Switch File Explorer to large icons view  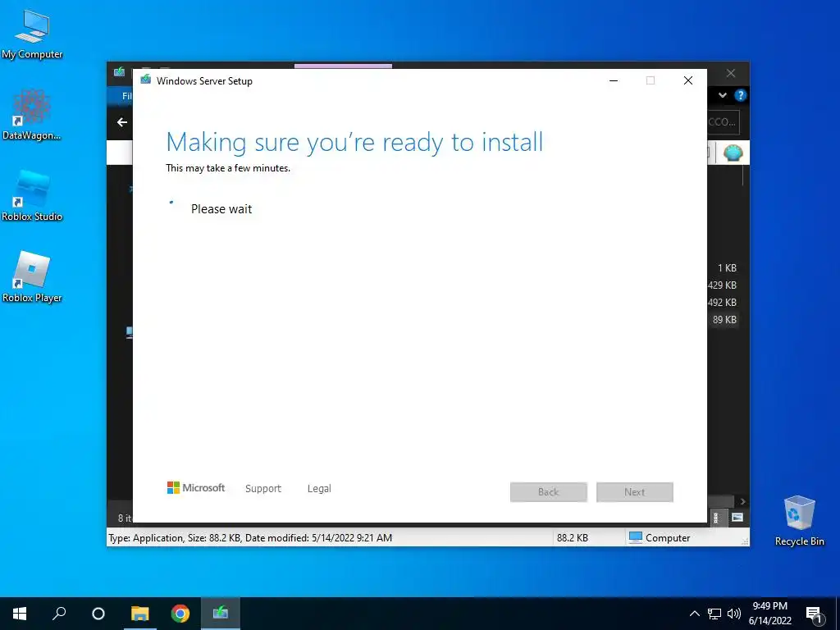tap(737, 518)
